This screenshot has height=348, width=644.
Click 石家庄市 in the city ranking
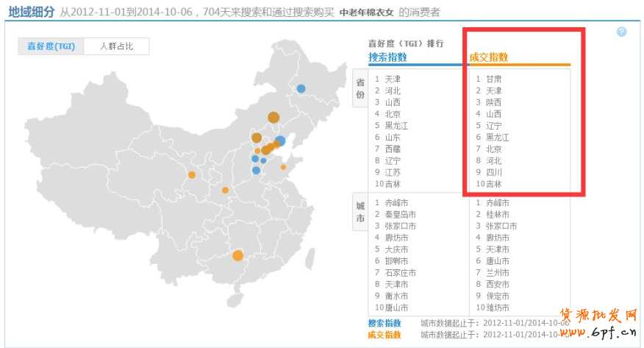(x=400, y=273)
